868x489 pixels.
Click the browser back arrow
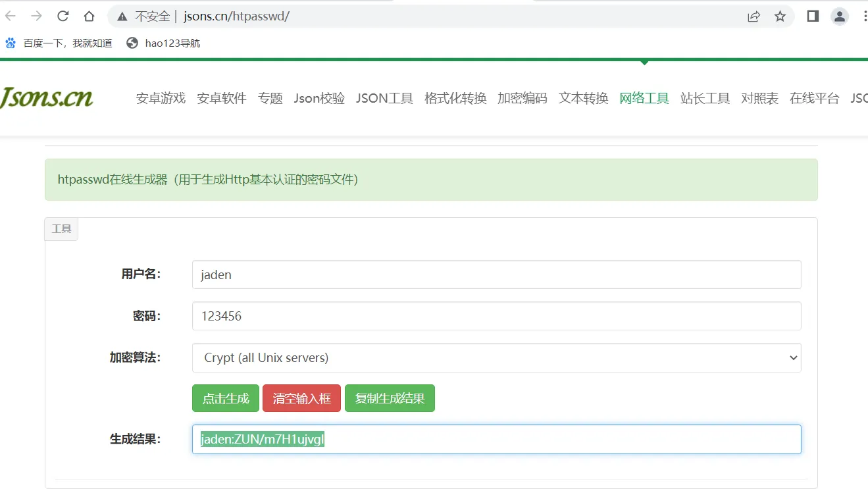pyautogui.click(x=11, y=16)
